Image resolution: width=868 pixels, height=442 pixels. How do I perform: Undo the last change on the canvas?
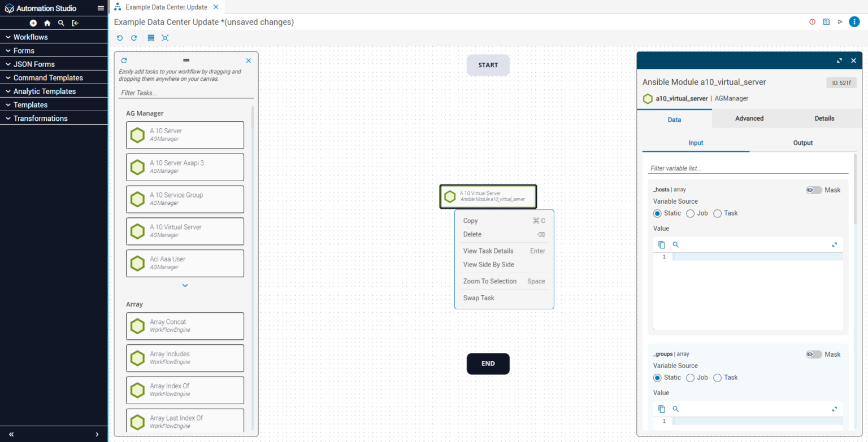coord(119,38)
